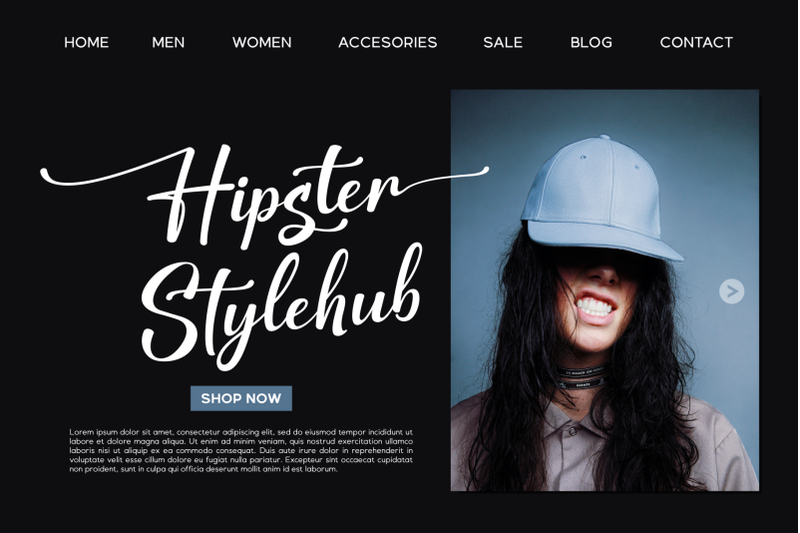Select ACCESORIES in the navigation bar
Screen dimensions: 800x533
tap(388, 42)
